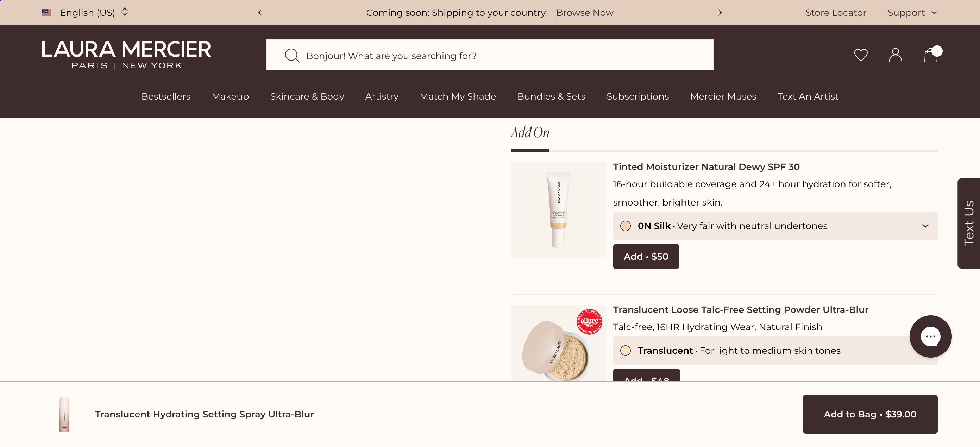Click the Laura Mercier logo
Viewport: 980px width, 447px height.
[x=126, y=55]
